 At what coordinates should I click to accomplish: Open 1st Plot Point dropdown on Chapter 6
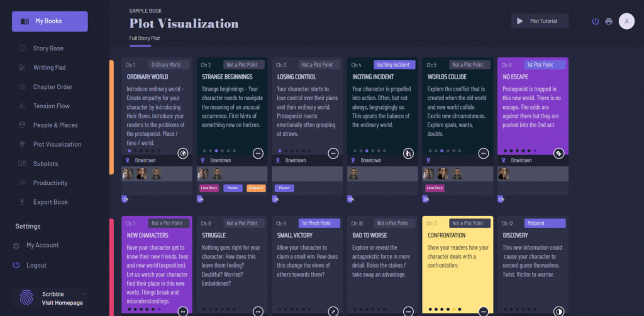pos(545,64)
